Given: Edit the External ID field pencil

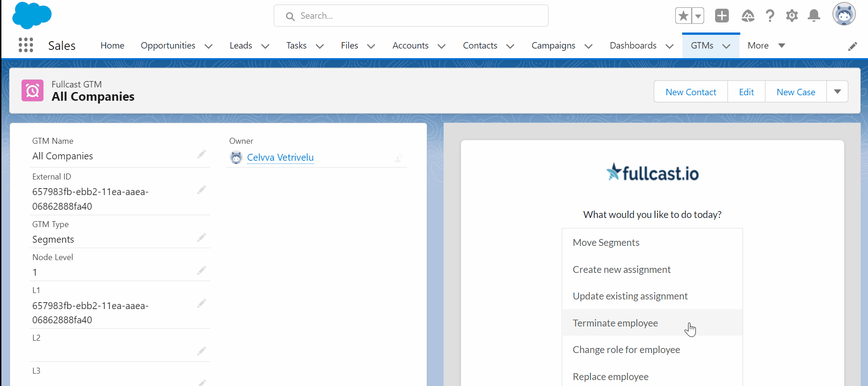Looking at the screenshot, I should 201,190.
